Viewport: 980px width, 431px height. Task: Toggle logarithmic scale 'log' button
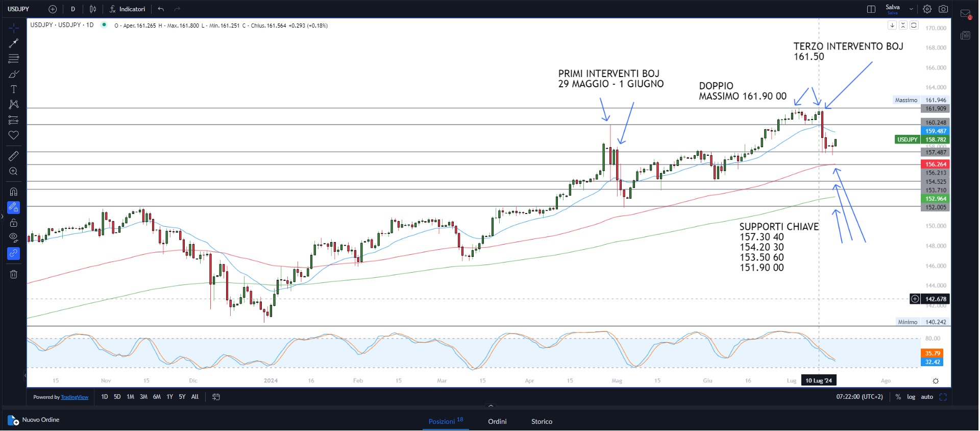(911, 397)
